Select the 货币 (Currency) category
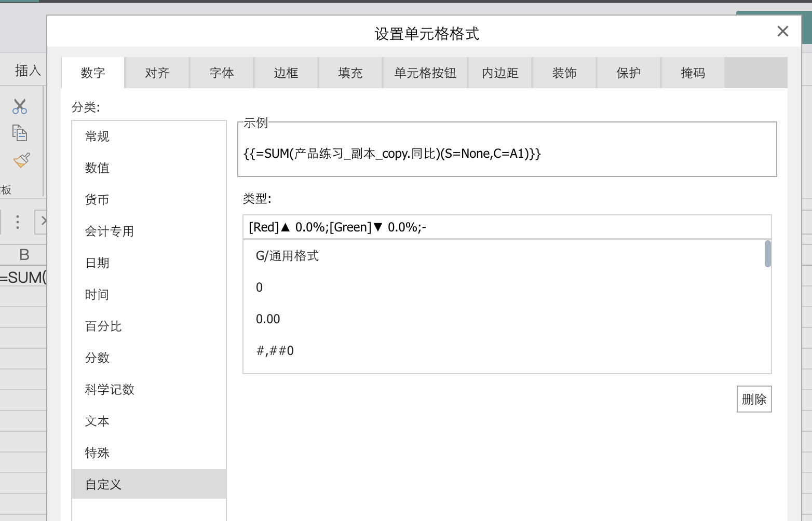 click(x=97, y=199)
